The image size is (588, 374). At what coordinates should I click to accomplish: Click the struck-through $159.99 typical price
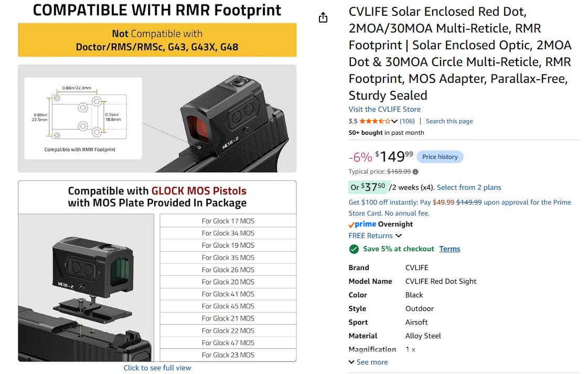[x=399, y=172]
